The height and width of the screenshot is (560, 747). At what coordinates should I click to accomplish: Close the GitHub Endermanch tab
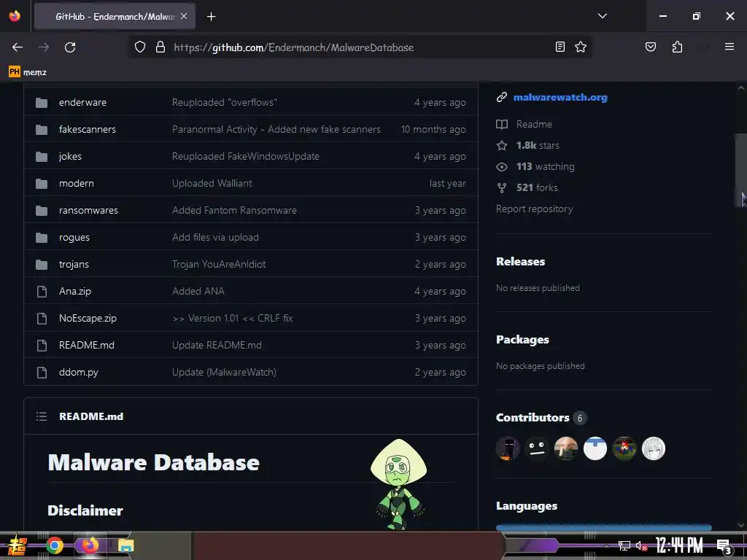(184, 16)
